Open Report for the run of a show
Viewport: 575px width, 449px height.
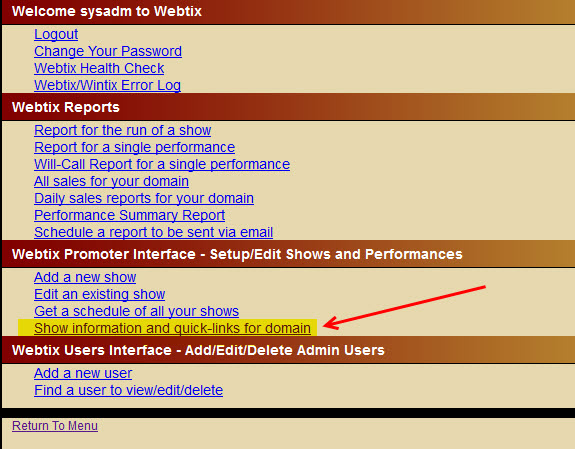[122, 130]
